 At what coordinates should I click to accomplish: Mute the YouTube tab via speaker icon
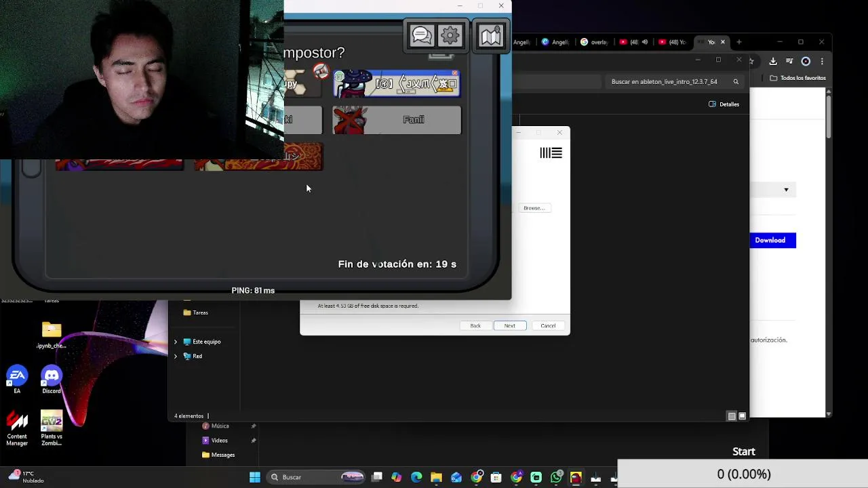pyautogui.click(x=644, y=42)
